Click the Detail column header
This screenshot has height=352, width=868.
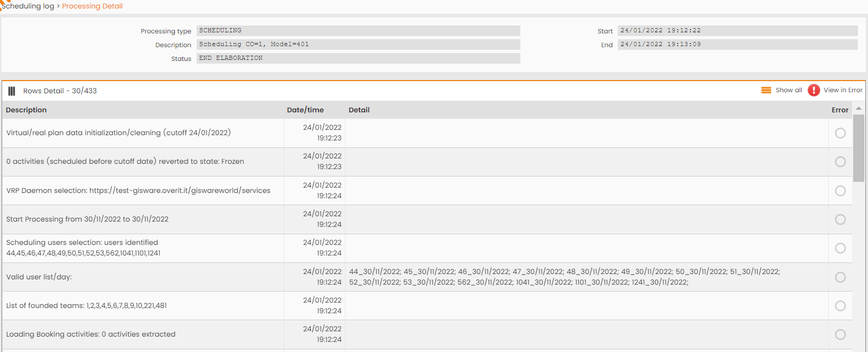pyautogui.click(x=359, y=110)
